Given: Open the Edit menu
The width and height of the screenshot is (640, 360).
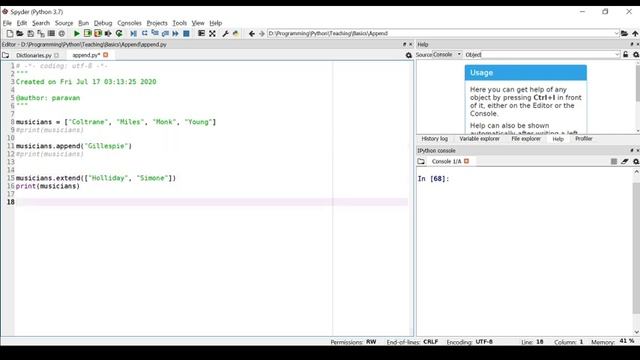Looking at the screenshot, I should click(22, 23).
